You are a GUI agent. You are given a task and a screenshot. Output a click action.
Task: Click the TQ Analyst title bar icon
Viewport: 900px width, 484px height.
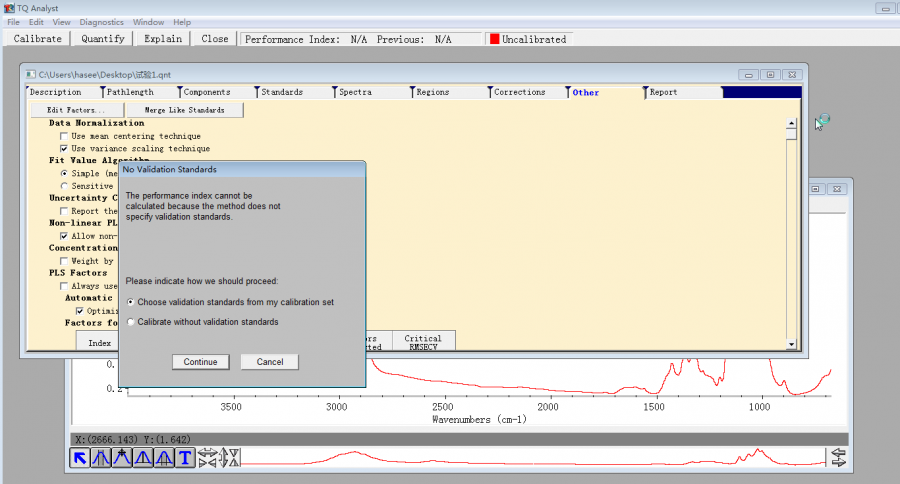[9, 8]
